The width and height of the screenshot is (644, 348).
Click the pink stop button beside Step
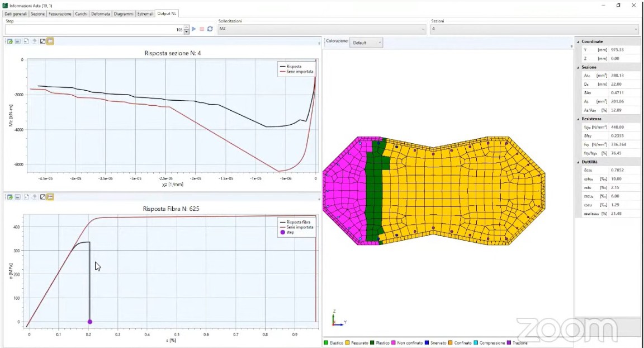coord(202,29)
